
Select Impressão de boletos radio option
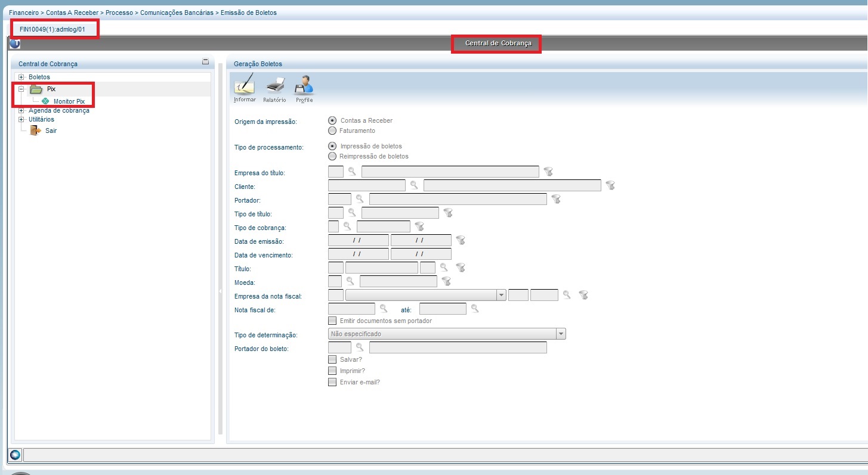pyautogui.click(x=332, y=146)
